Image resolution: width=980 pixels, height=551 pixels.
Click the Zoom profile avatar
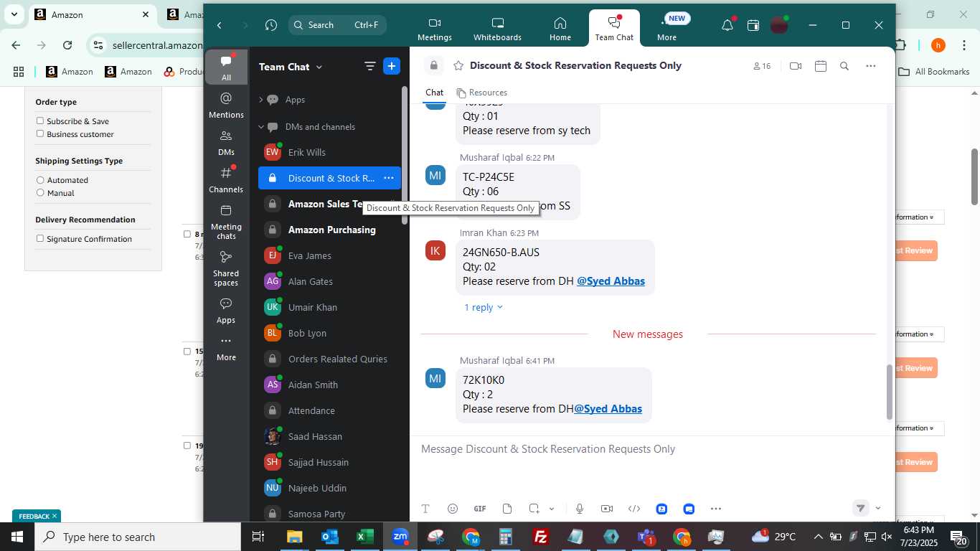(779, 25)
